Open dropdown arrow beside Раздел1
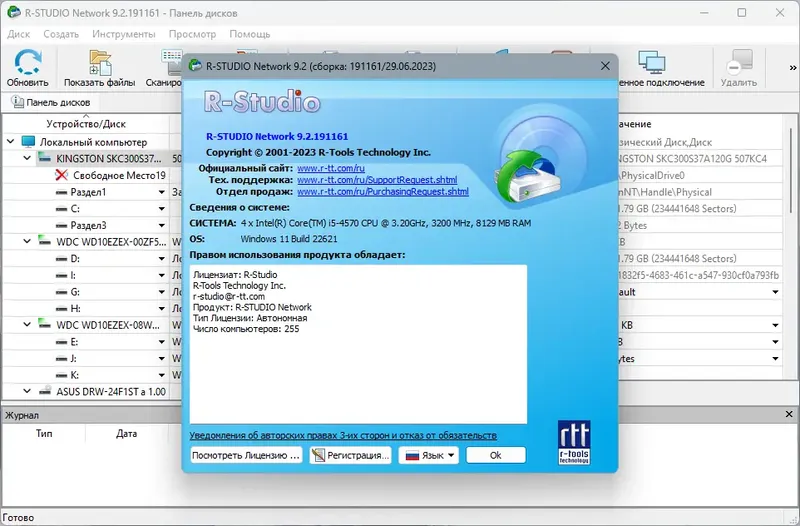 click(x=161, y=192)
